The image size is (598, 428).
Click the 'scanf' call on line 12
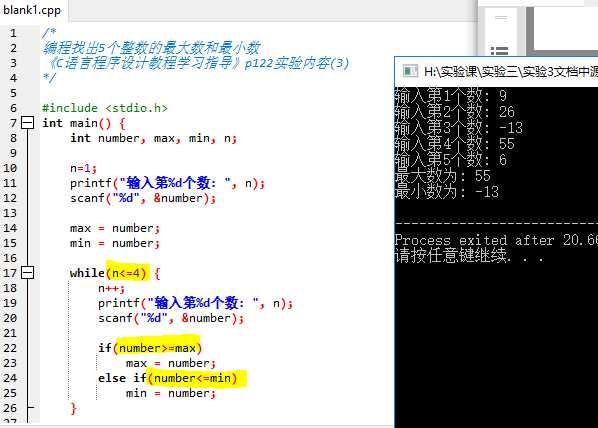point(143,198)
